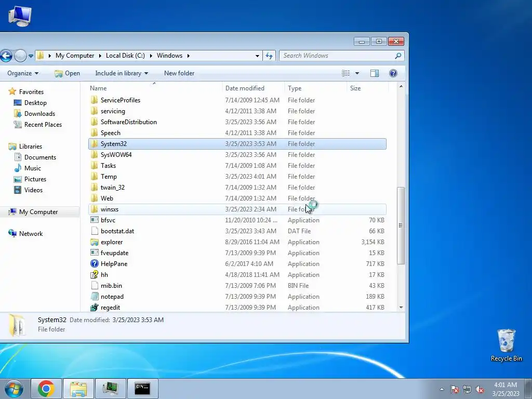Select Network in navigation pane
Viewport: 532px width, 399px height.
31,233
